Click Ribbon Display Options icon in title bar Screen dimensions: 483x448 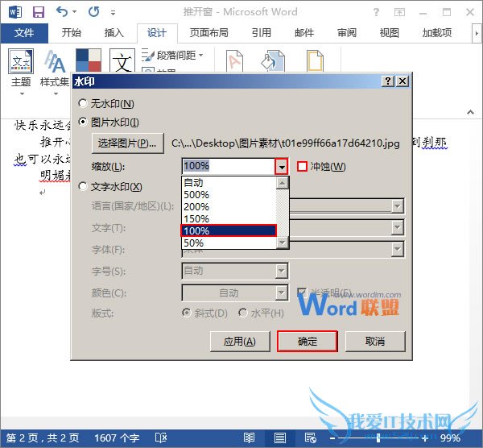click(399, 12)
